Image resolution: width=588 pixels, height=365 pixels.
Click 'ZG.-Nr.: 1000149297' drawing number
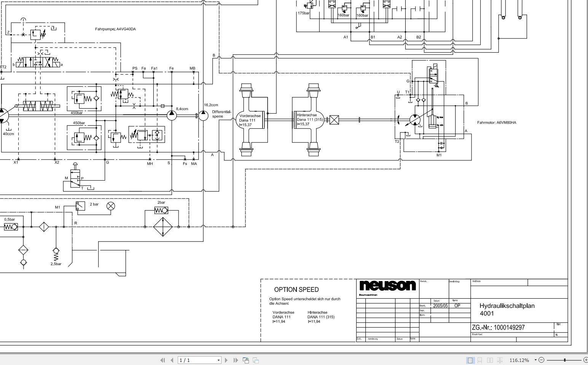coord(498,327)
